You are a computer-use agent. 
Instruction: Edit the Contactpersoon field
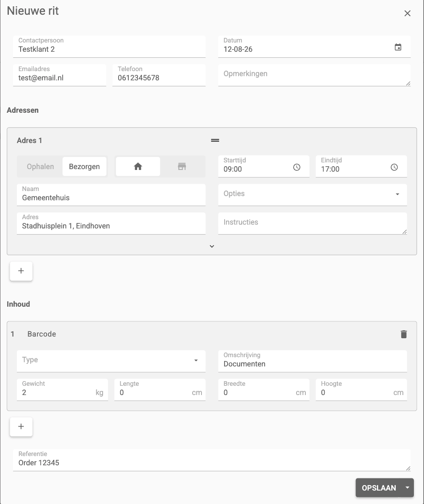tap(109, 47)
